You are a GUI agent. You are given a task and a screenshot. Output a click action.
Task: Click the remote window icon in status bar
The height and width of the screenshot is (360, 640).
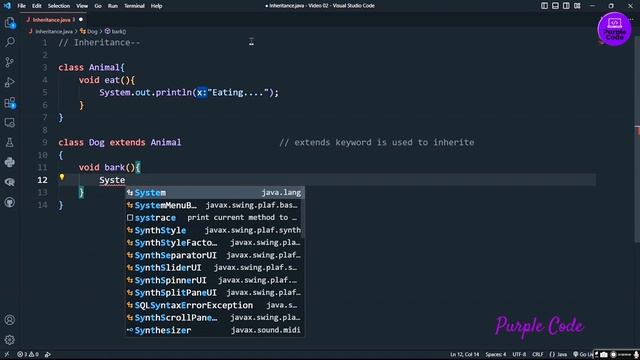pos(7,354)
